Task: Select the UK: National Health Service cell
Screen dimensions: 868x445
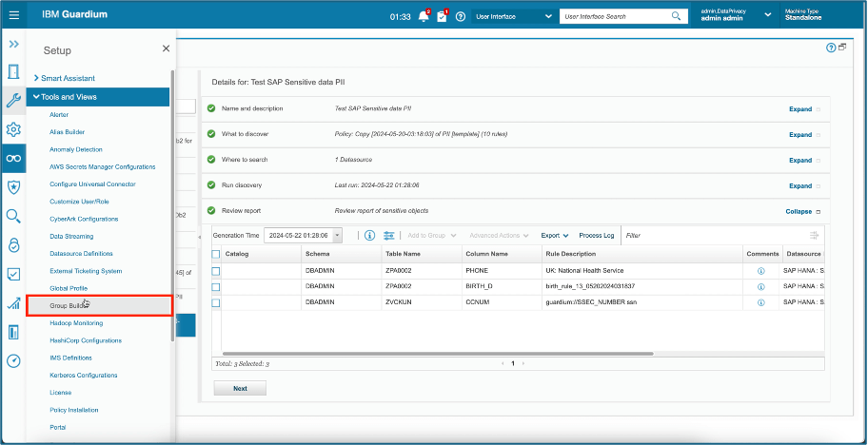Action: click(x=584, y=271)
